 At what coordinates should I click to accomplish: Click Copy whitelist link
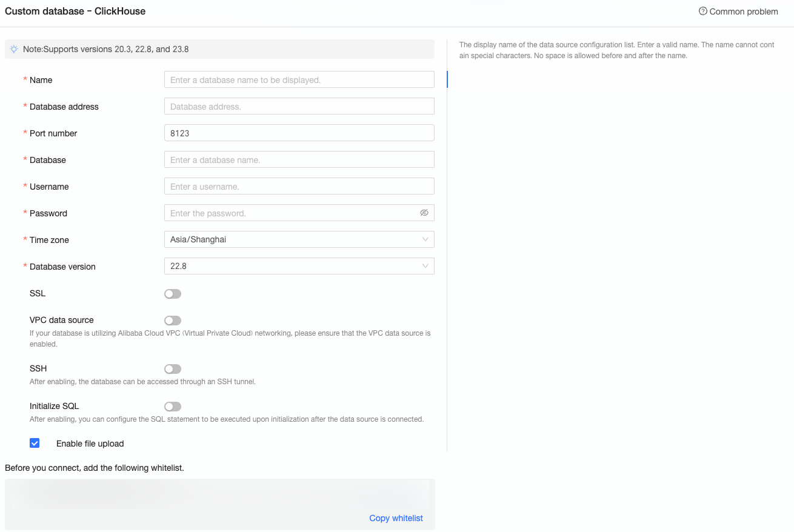click(x=396, y=518)
